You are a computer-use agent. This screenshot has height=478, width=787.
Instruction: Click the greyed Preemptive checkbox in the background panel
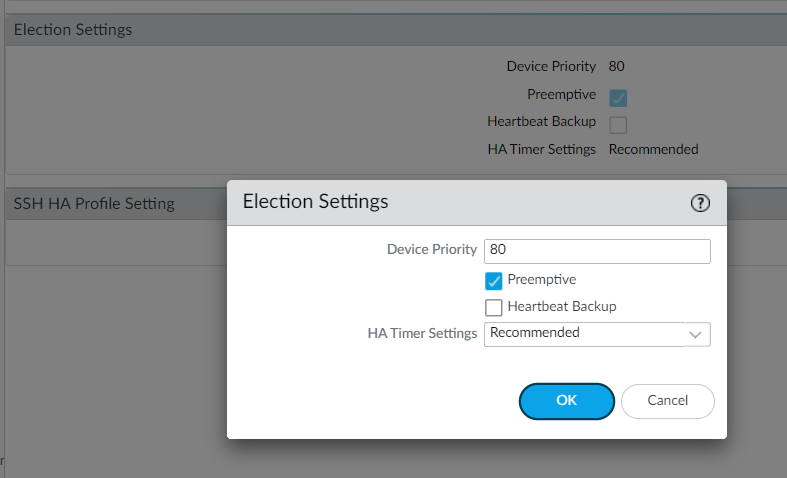click(x=618, y=98)
